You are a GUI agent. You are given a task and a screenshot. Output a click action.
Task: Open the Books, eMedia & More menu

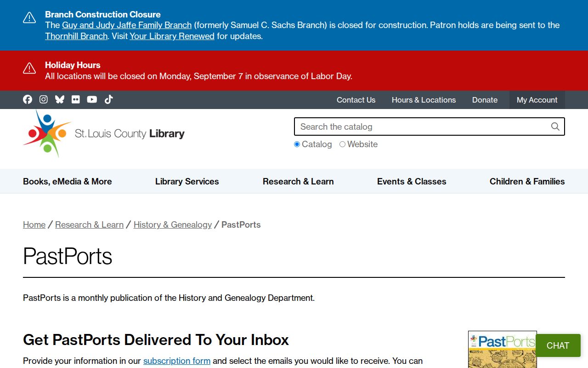pyautogui.click(x=68, y=181)
